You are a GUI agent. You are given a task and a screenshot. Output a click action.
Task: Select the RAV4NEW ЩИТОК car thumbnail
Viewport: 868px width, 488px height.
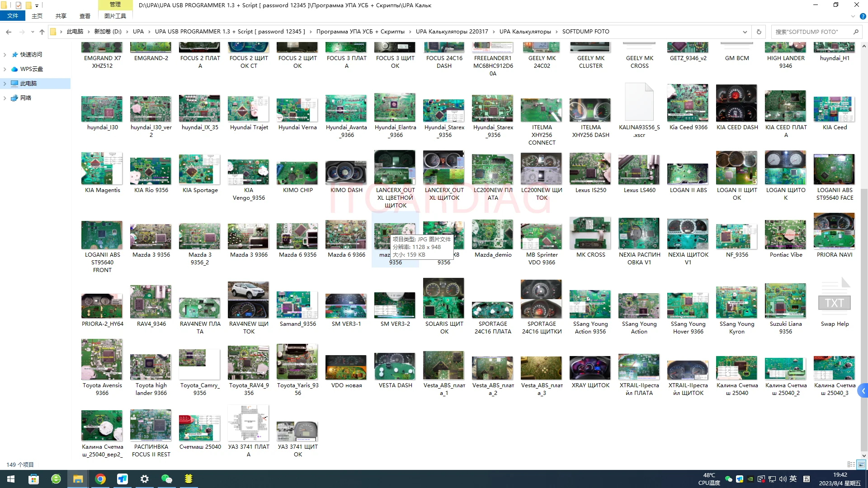coord(248,300)
